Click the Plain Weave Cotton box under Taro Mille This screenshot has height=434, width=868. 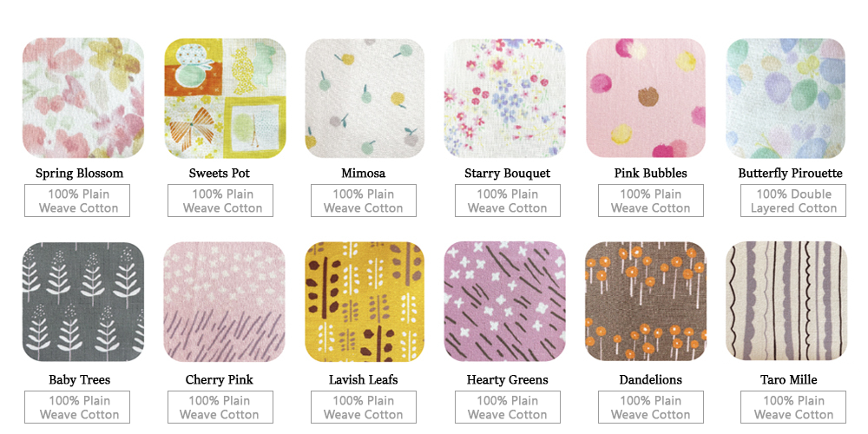[x=793, y=407]
